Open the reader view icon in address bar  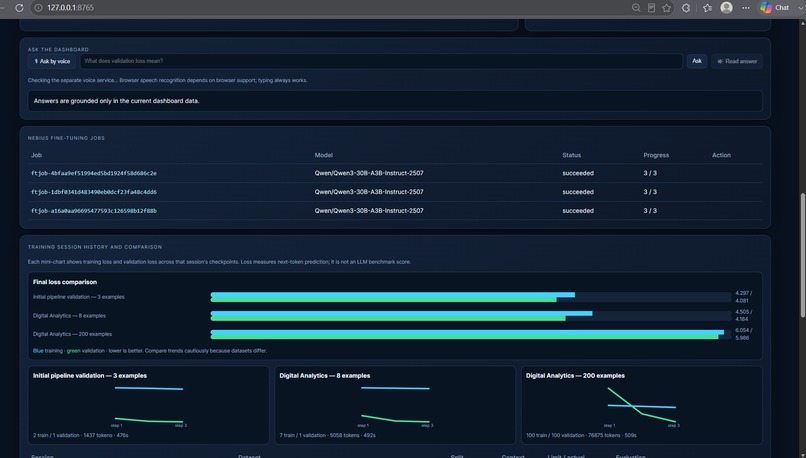click(x=651, y=8)
